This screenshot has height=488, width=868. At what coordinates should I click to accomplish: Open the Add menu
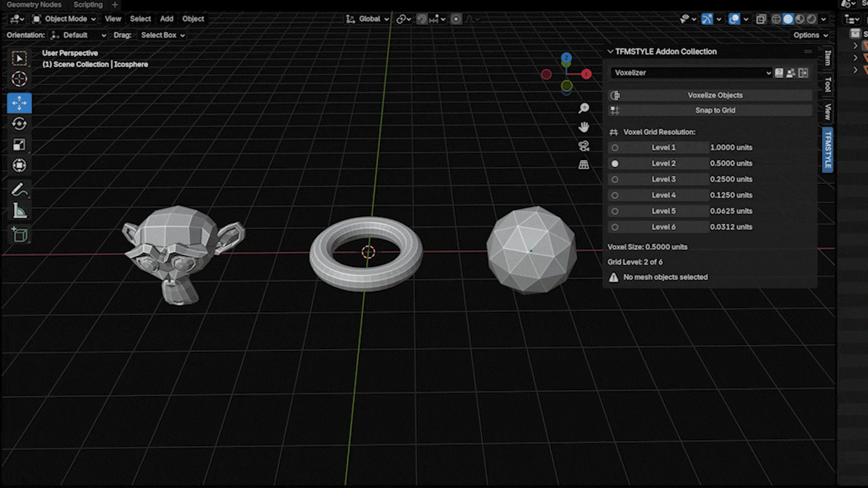[166, 19]
